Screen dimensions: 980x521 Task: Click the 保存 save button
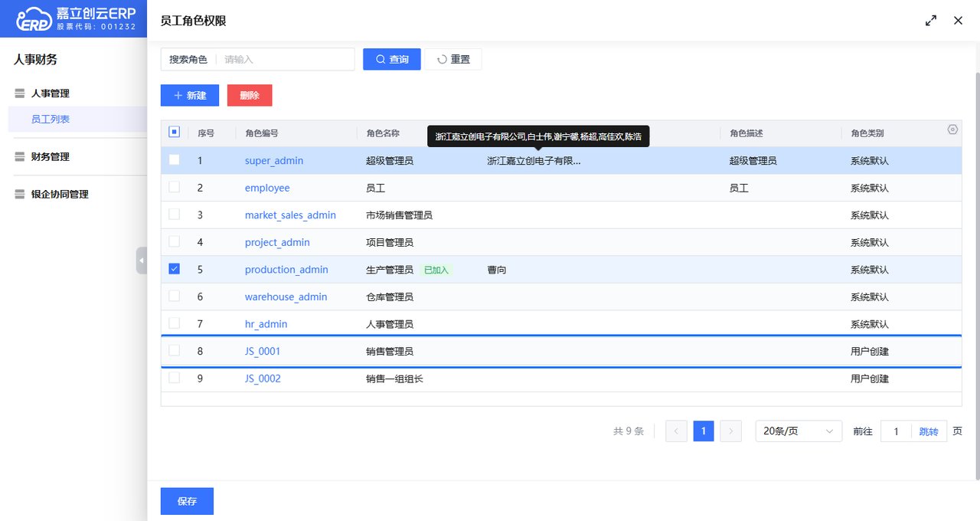pos(187,501)
